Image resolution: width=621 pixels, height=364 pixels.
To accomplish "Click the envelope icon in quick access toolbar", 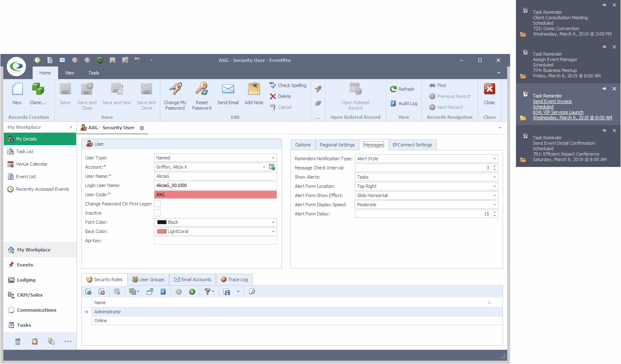I will [62, 60].
